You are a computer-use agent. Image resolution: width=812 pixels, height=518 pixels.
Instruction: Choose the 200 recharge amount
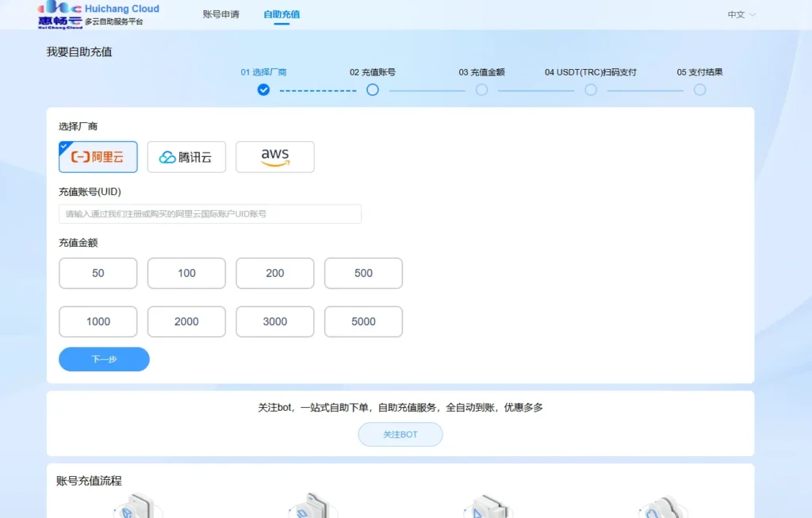pos(275,273)
